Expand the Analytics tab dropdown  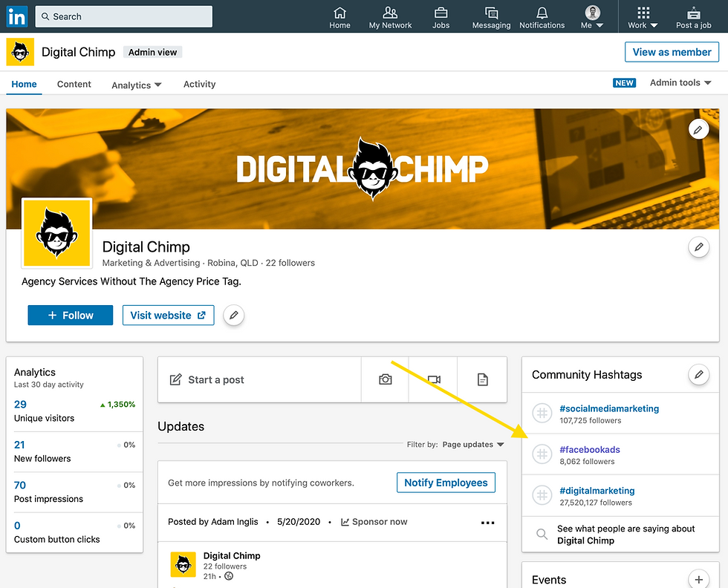[137, 85]
